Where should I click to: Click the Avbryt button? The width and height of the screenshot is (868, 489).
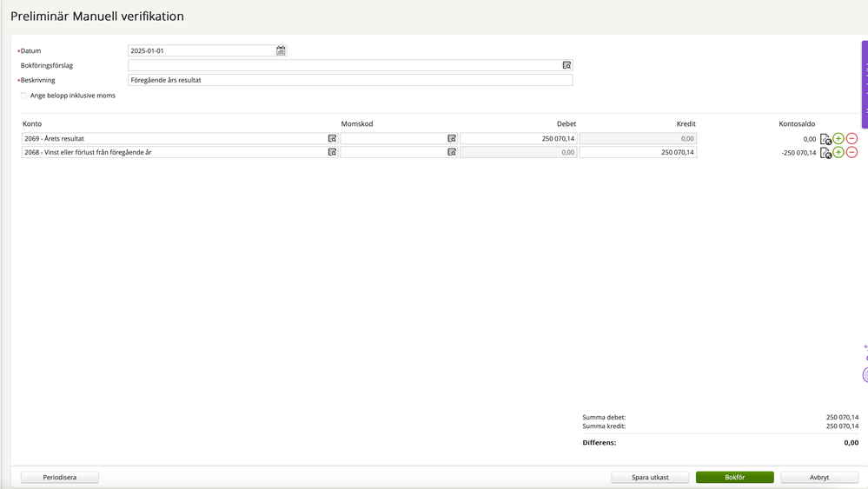pyautogui.click(x=819, y=477)
